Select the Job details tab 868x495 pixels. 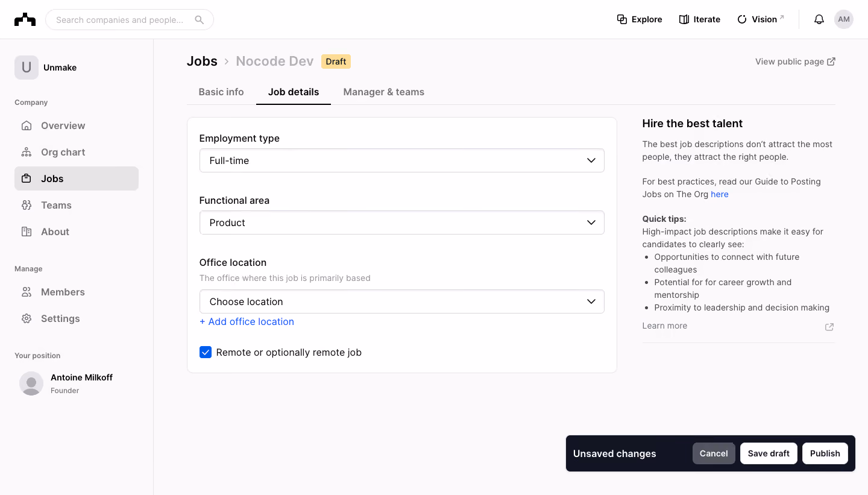pos(294,92)
